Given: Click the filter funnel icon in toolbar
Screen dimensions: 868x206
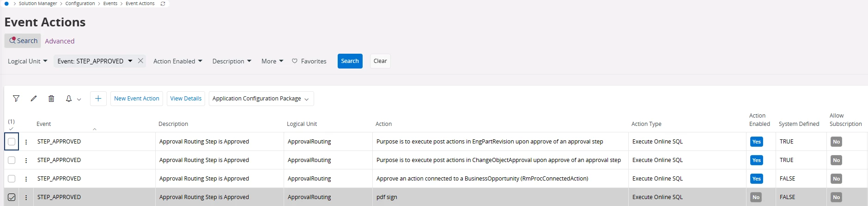Looking at the screenshot, I should click(16, 99).
